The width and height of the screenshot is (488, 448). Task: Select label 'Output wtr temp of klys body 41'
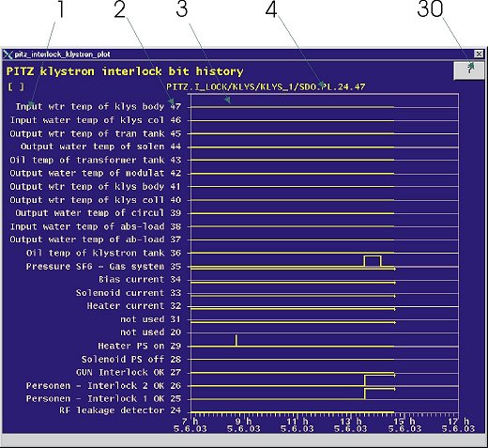(x=96, y=187)
